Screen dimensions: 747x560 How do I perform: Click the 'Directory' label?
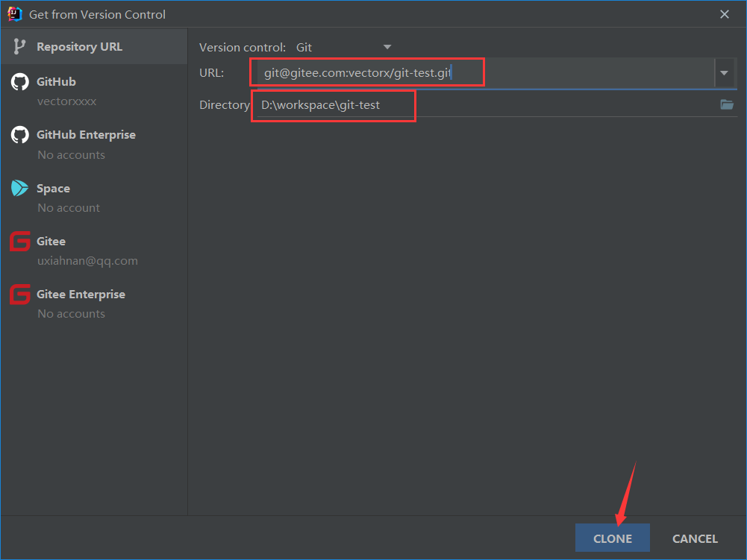(225, 104)
